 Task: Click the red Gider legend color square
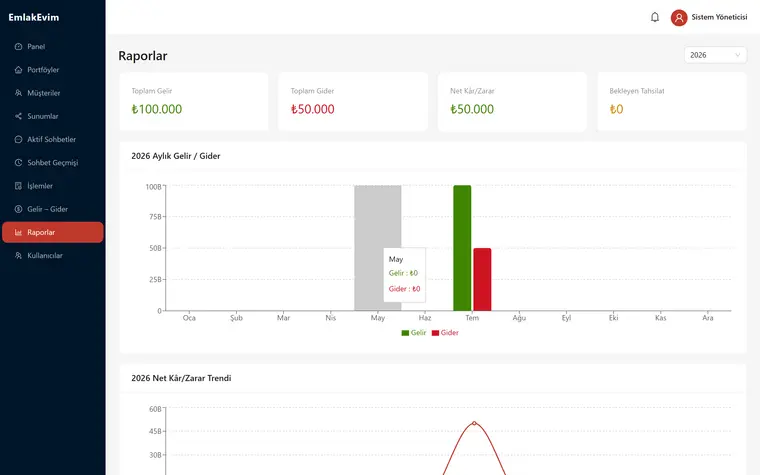tap(435, 333)
